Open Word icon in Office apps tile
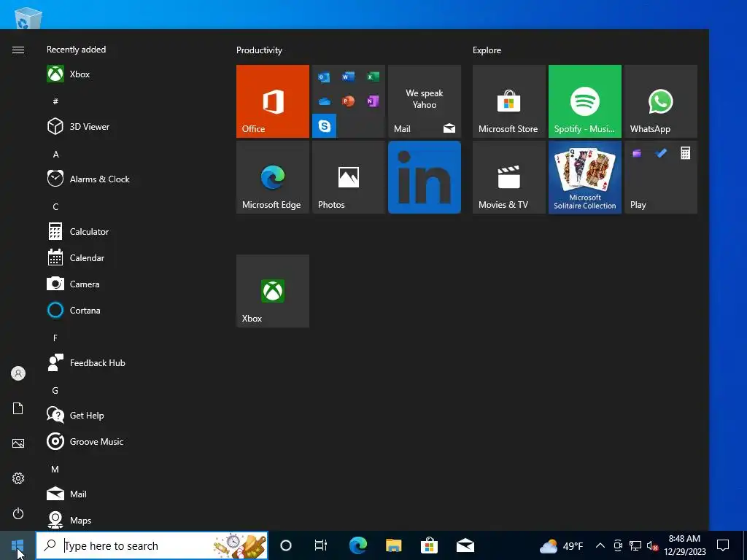The image size is (747, 560). [348, 77]
